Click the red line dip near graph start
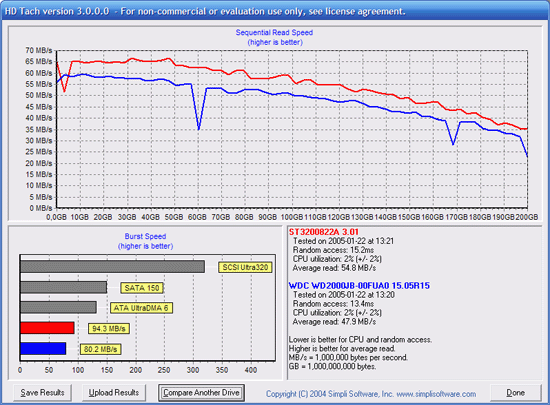The width and height of the screenshot is (550, 405). 64,91
